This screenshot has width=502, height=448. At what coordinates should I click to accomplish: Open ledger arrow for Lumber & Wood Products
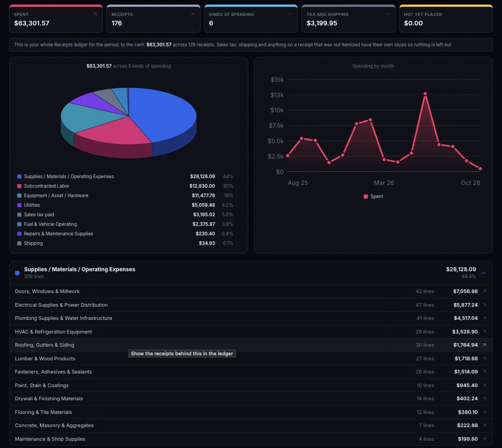click(484, 359)
